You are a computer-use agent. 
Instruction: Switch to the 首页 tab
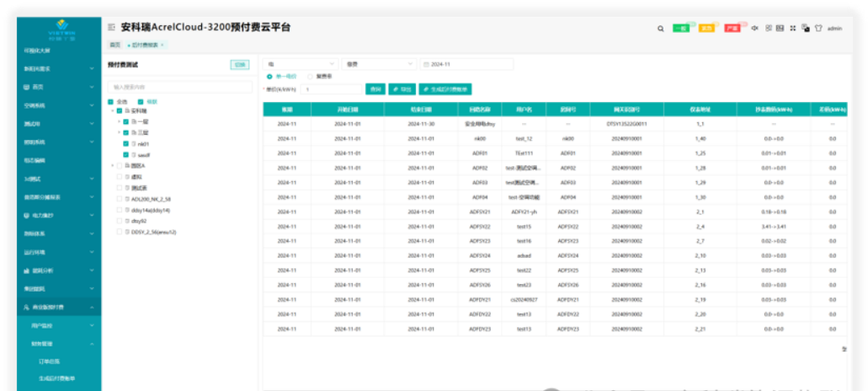click(x=114, y=45)
